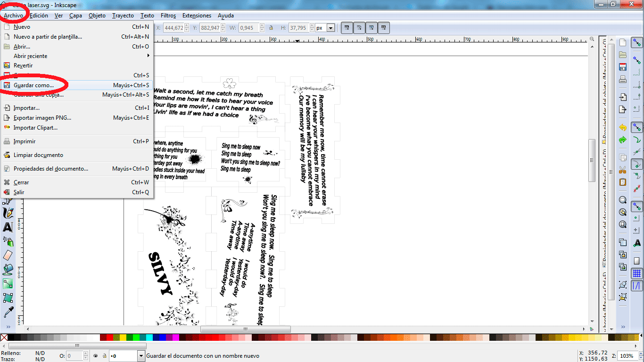This screenshot has width=644, height=362.
Task: Choose Revertir menu entry
Action: pos(76,66)
